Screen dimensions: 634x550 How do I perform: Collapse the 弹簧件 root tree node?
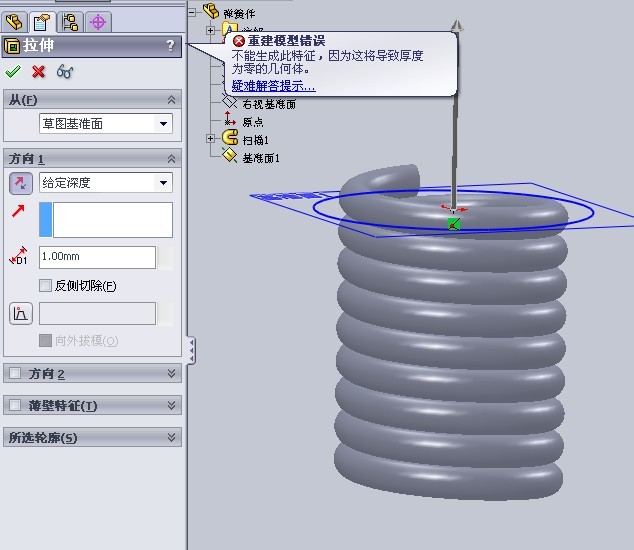click(x=193, y=13)
